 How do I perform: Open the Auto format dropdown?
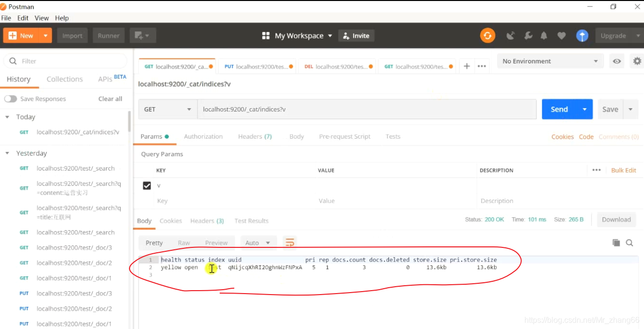pos(258,242)
